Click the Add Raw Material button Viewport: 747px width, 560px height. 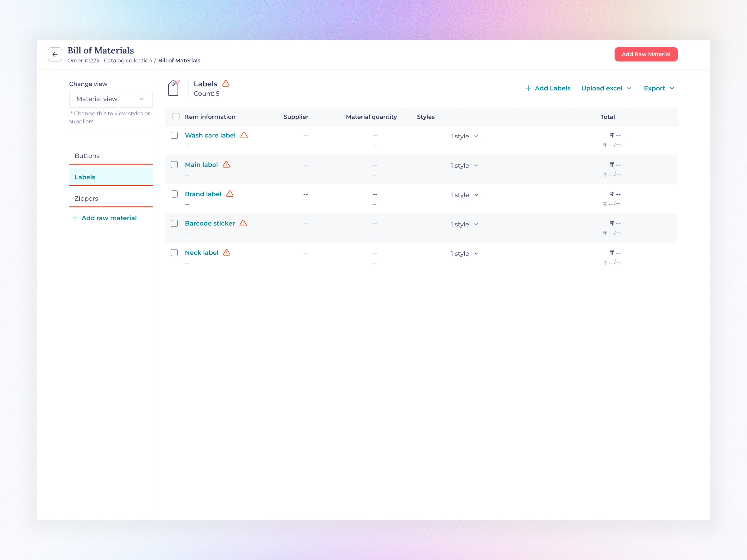tap(646, 54)
